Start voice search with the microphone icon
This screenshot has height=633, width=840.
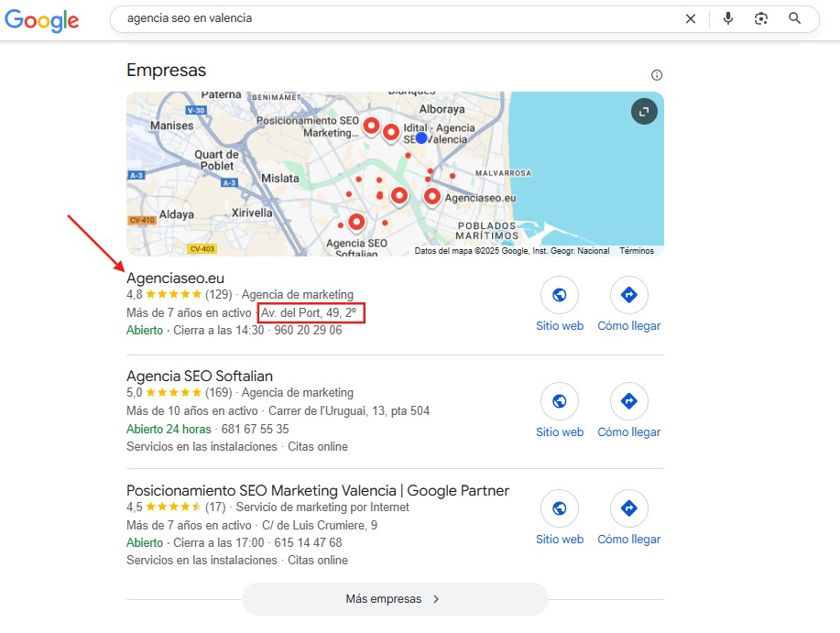click(728, 18)
